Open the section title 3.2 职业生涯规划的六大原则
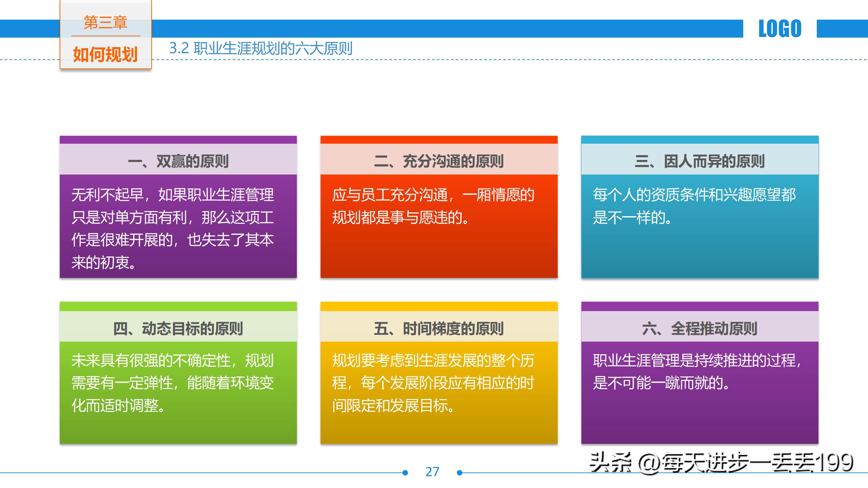This screenshot has width=868, height=488. pos(261,47)
